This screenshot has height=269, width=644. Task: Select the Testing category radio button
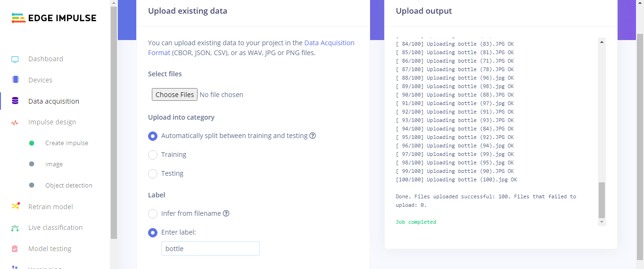[153, 174]
